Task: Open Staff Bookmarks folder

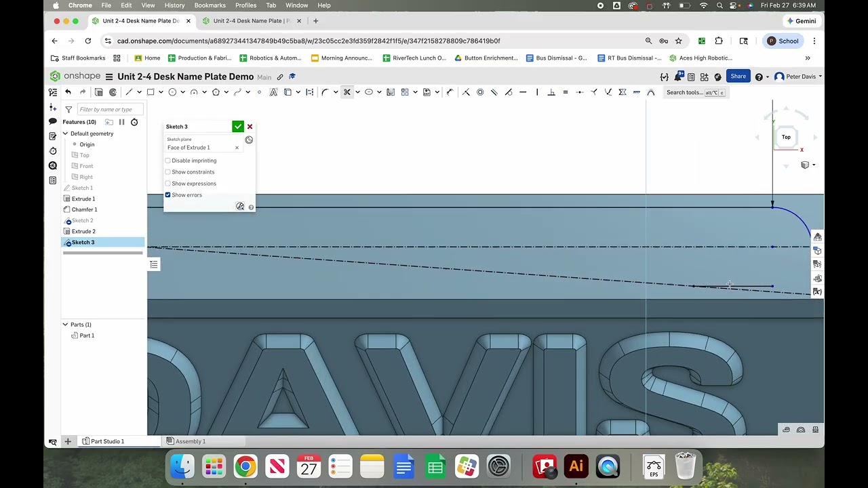Action: [79, 58]
